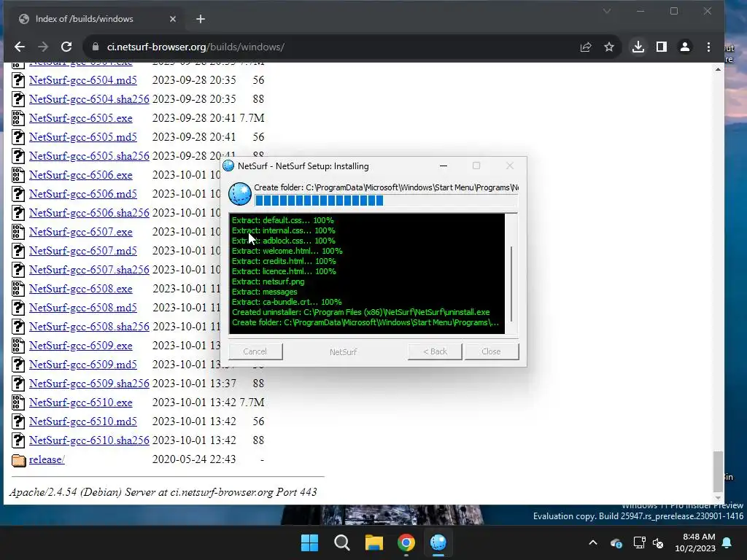This screenshot has width=747, height=560.
Task: Download NetSurf-gcc-6510.exe
Action: click(x=80, y=402)
